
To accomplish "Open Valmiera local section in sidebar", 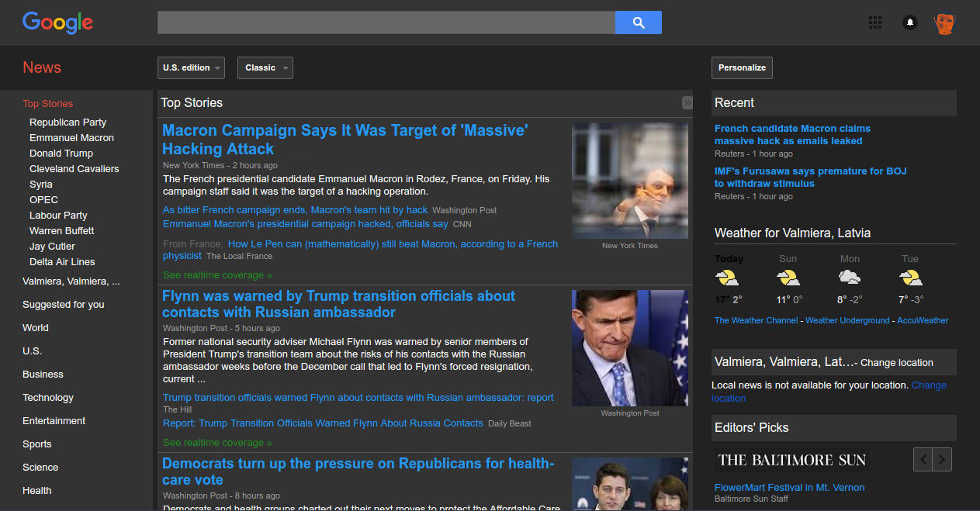I will (71, 281).
